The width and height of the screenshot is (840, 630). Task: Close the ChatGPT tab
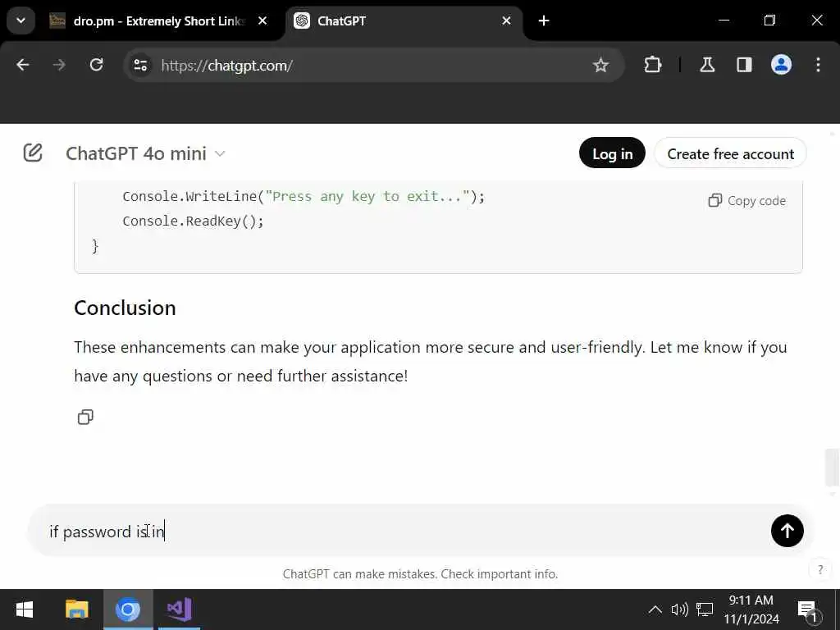(506, 21)
